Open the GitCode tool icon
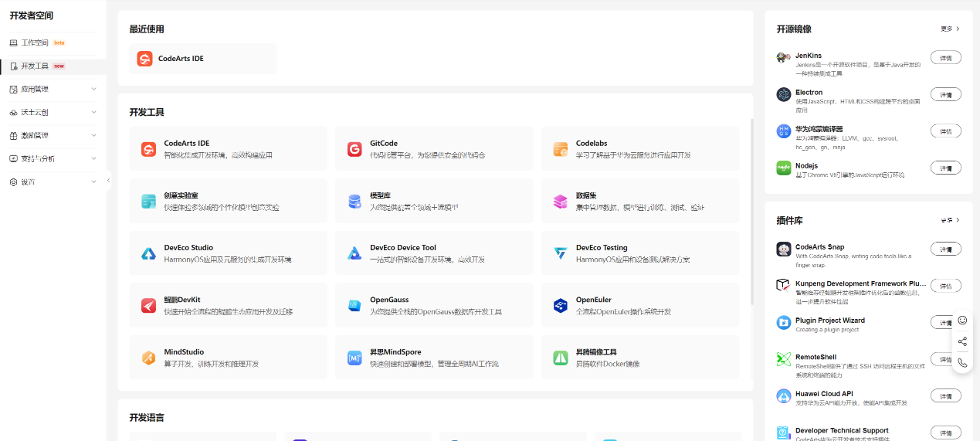 pos(354,149)
